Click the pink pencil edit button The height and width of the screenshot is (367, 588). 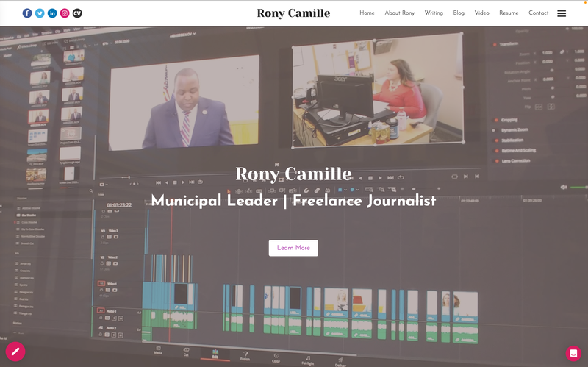15,352
